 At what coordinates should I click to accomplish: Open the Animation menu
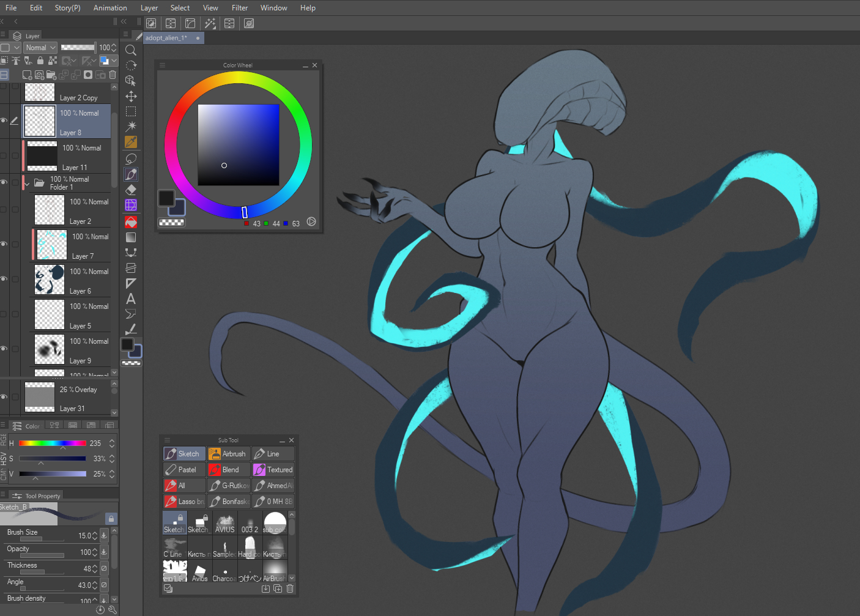click(x=110, y=8)
